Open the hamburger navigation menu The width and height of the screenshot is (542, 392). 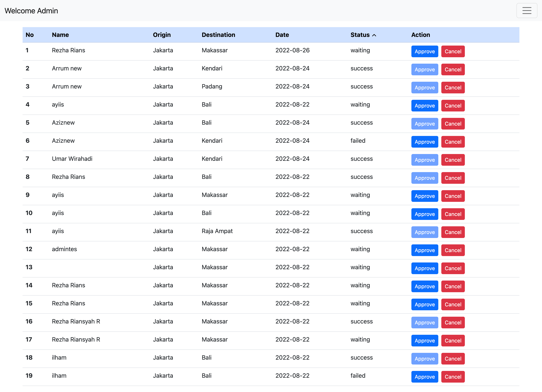pos(527,11)
